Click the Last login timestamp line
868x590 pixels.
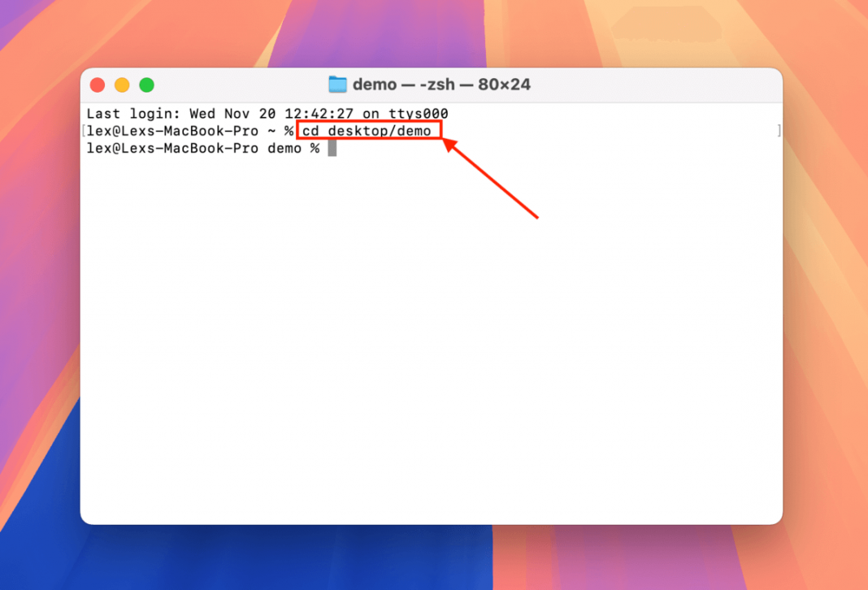tap(244, 114)
